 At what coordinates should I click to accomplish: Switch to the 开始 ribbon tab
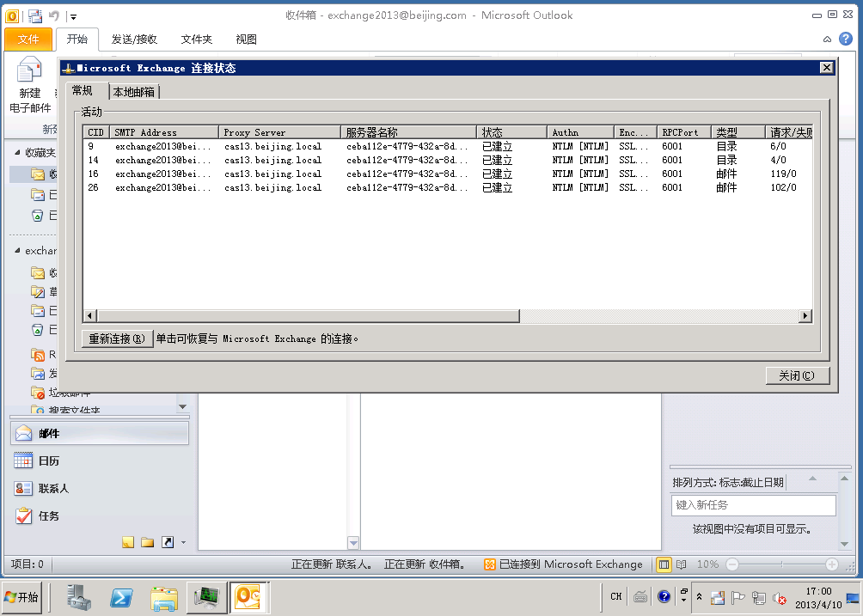[x=77, y=39]
